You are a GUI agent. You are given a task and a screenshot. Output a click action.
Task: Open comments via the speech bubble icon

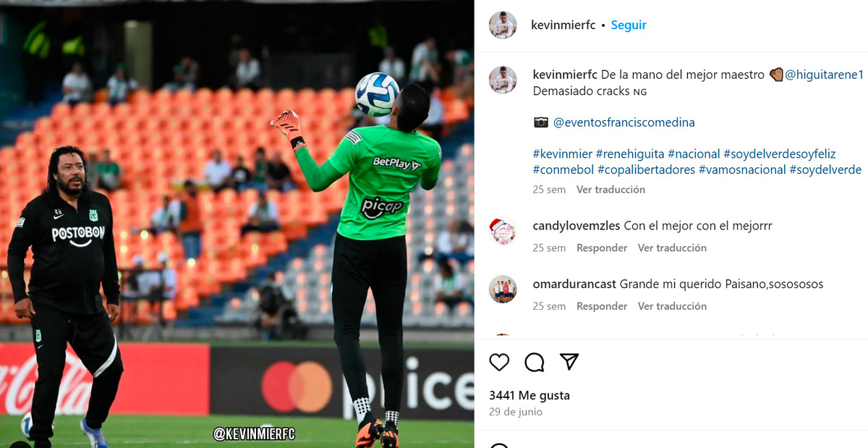(x=535, y=362)
